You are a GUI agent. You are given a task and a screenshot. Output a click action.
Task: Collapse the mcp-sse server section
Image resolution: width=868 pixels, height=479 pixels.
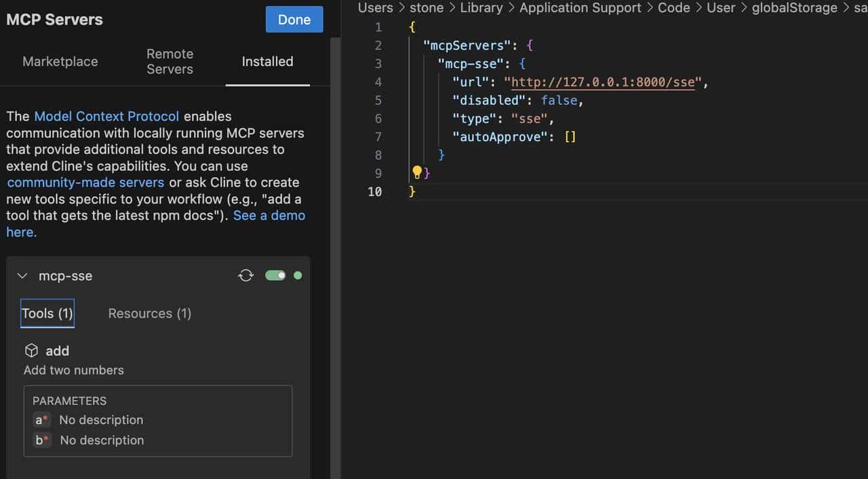[x=22, y=275]
